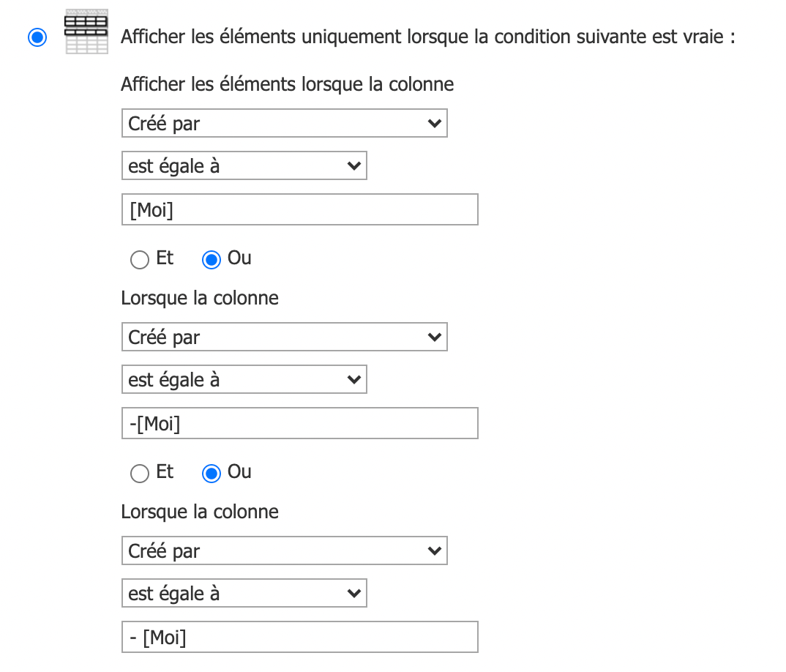Select the first 'Ou' radio option

211,260
